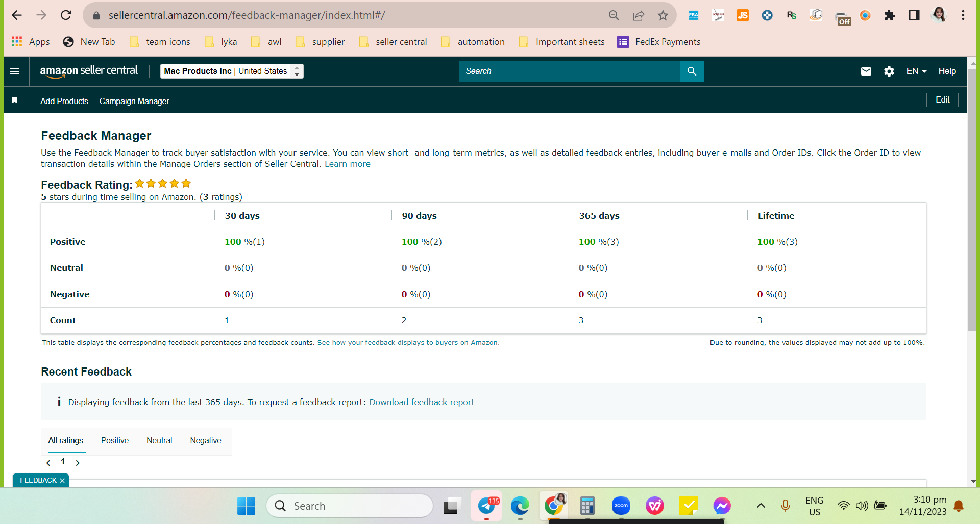Go to next page of feedback
Viewport: 980px width, 524px height.
[78, 463]
